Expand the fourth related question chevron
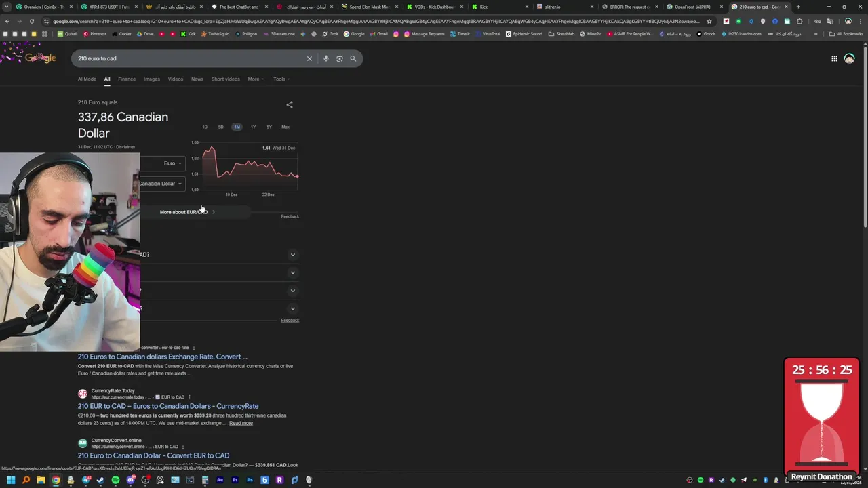 pyautogui.click(x=292, y=309)
